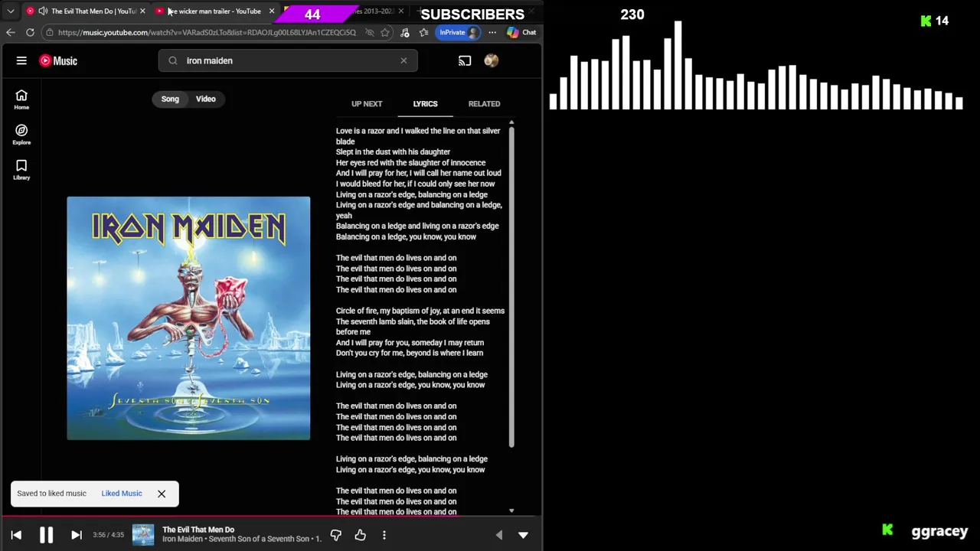Skip to the next track

(x=76, y=535)
